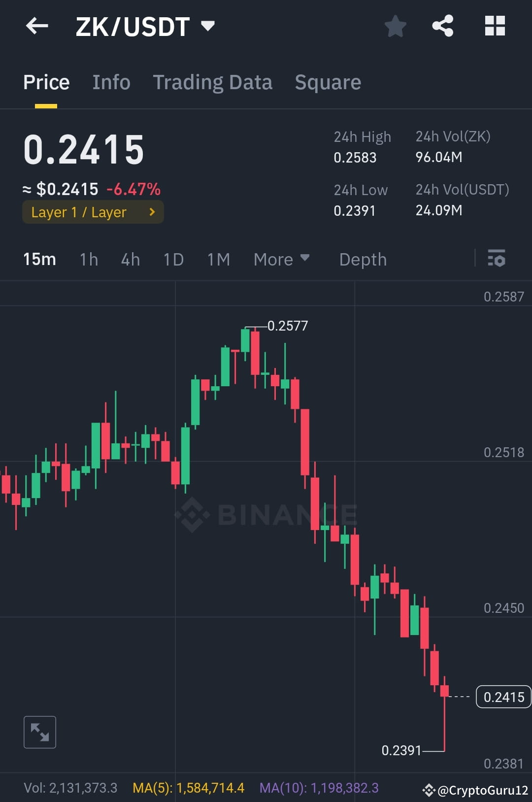Screen dimensions: 532x802
Task: Click the back arrow to exit the chart
Action: [37, 26]
